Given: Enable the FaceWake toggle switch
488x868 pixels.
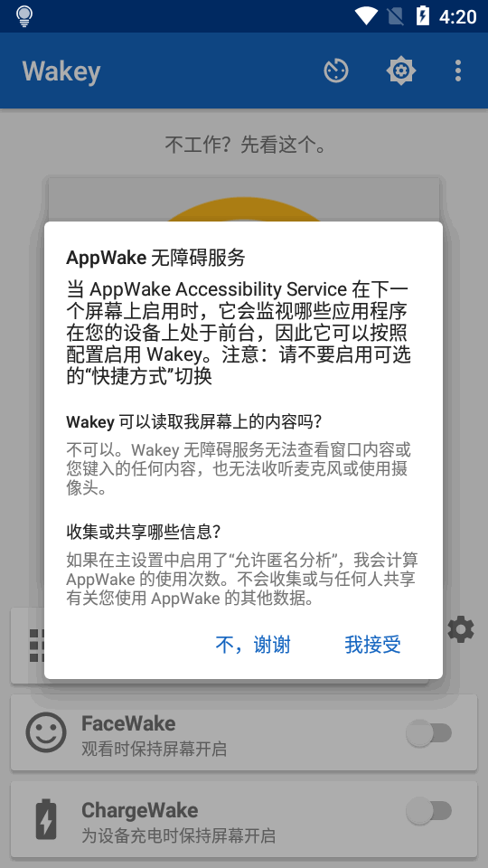Looking at the screenshot, I should coord(429,733).
